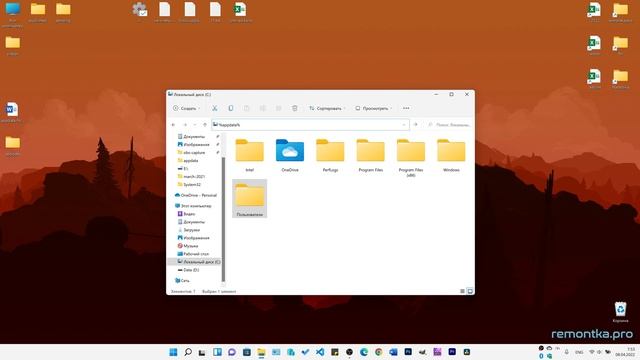Open Chat on taskbar

232,352
